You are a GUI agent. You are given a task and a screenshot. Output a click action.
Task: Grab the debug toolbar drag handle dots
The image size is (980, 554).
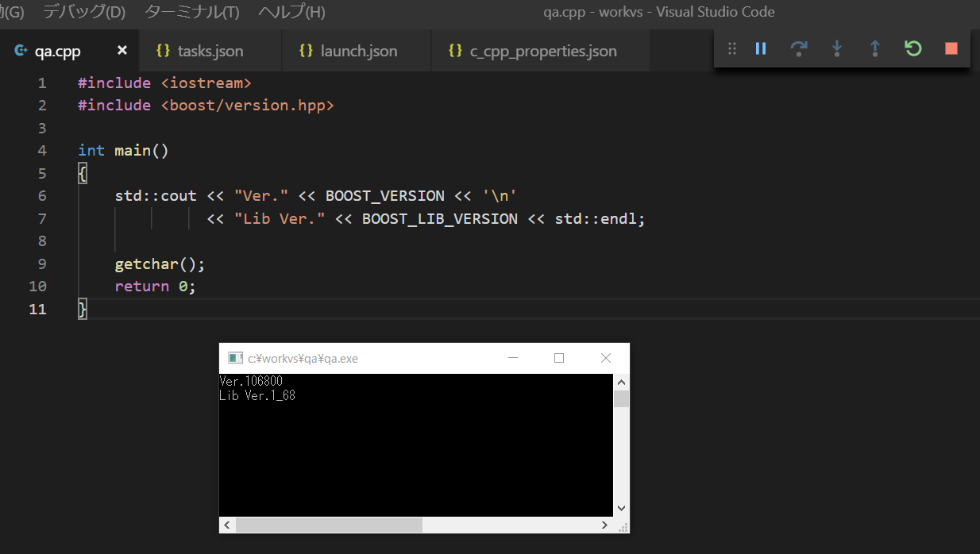click(x=731, y=48)
